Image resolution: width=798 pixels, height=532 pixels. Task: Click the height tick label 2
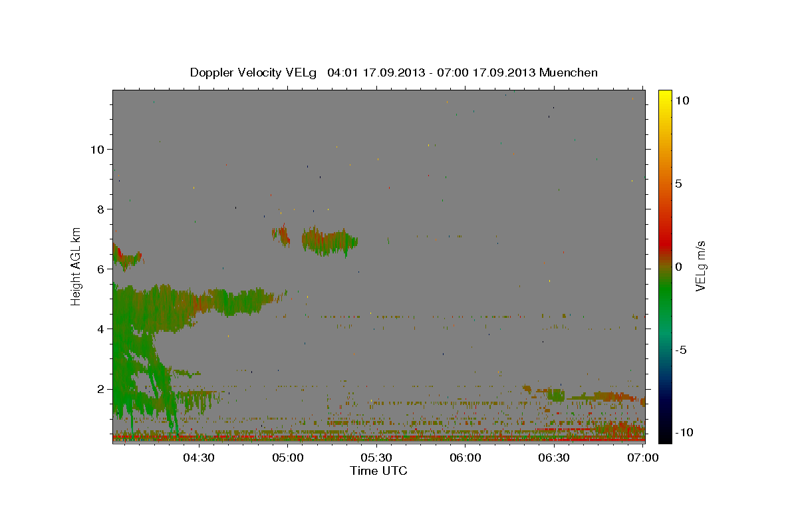[x=100, y=388]
